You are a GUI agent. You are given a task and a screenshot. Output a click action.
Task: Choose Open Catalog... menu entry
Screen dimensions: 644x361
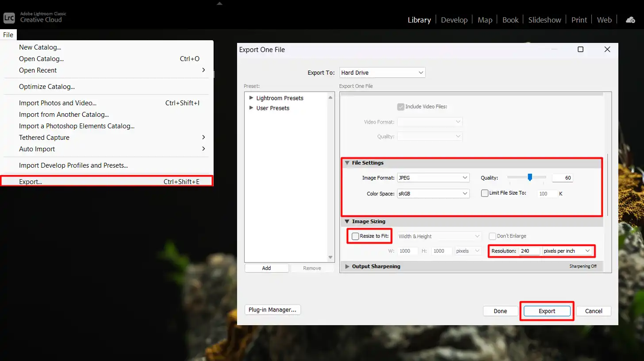click(x=107, y=59)
